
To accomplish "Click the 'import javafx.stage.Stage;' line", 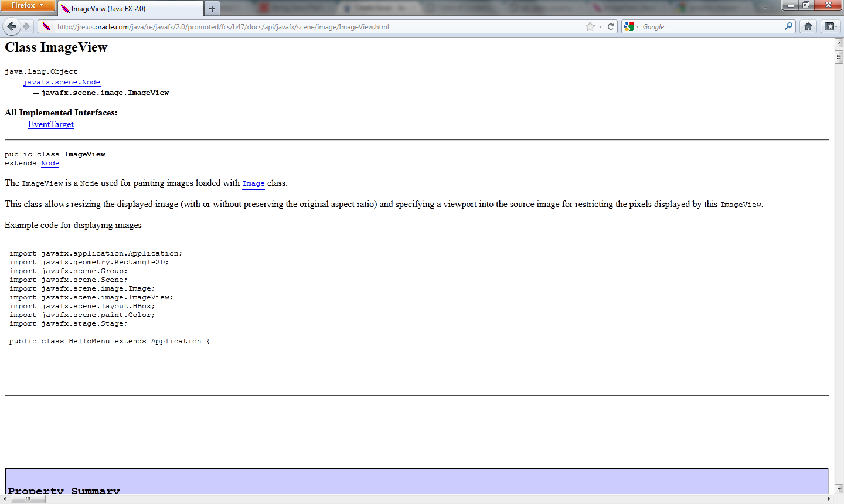I will tap(69, 324).
